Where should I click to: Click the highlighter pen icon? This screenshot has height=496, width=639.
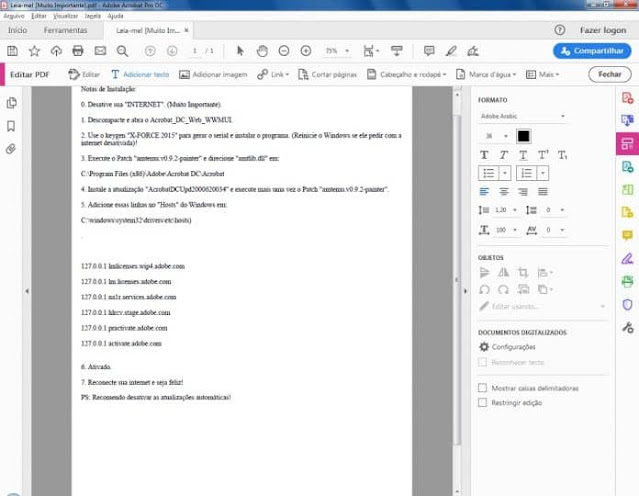[x=451, y=51]
